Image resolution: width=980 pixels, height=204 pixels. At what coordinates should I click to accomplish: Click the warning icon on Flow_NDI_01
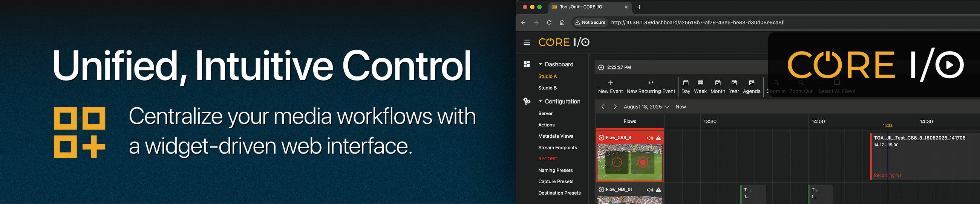tap(658, 190)
